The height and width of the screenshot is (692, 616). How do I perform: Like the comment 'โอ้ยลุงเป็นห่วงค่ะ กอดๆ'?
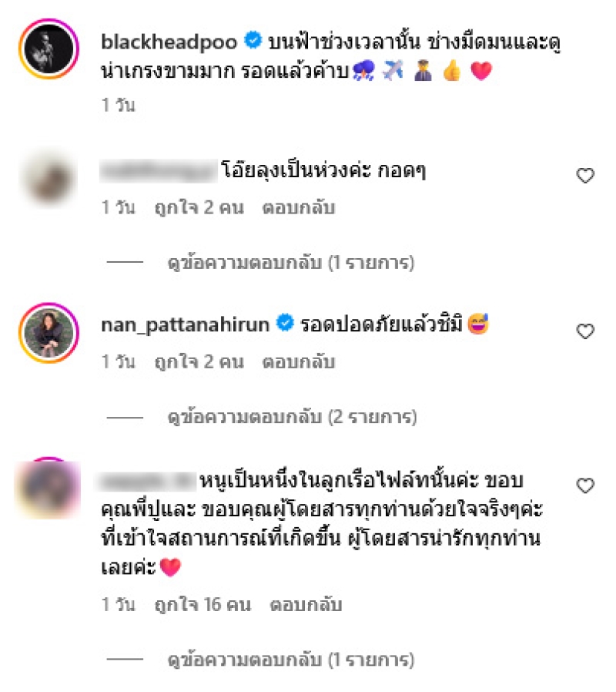(585, 175)
